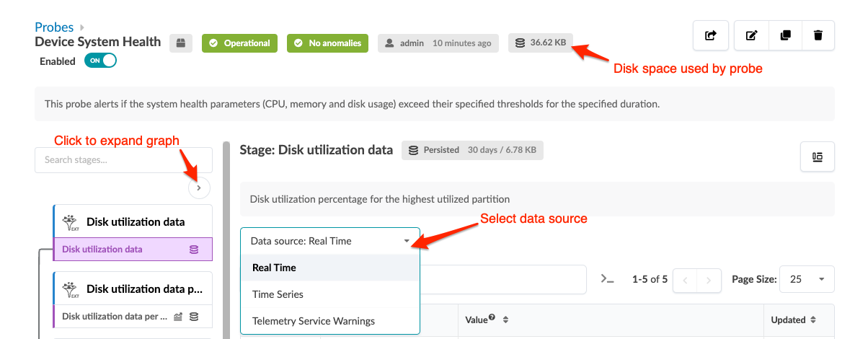Select Time Series data source option
The width and height of the screenshot is (868, 339).
(x=278, y=294)
